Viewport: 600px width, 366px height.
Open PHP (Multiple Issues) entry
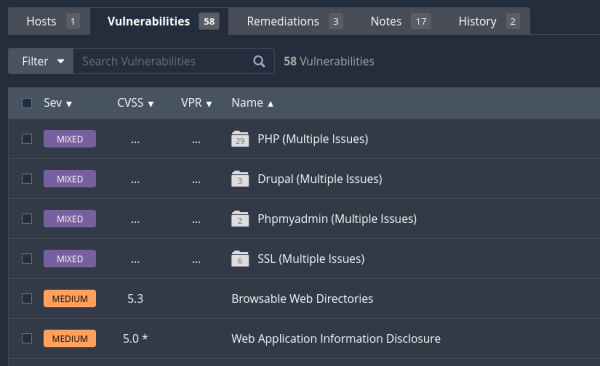click(313, 139)
